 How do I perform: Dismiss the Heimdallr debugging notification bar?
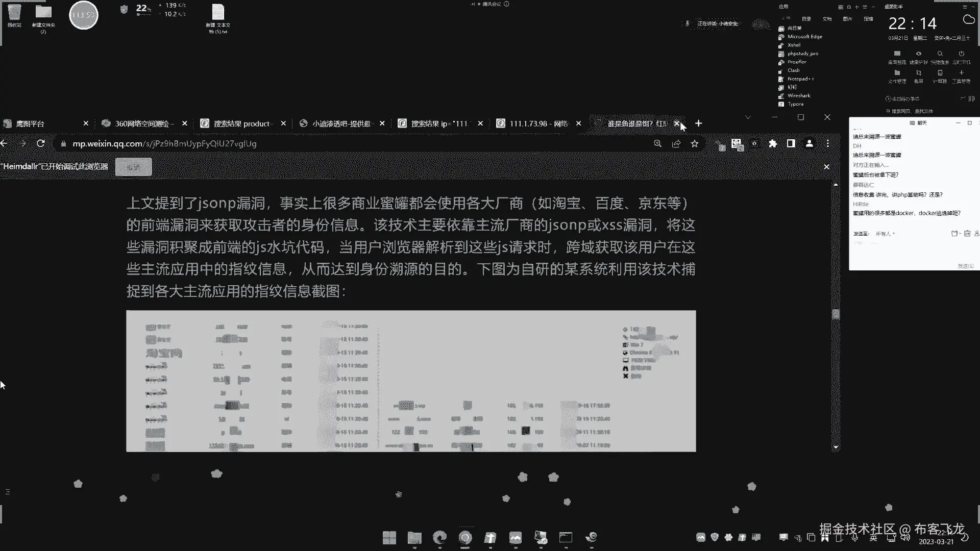point(827,167)
